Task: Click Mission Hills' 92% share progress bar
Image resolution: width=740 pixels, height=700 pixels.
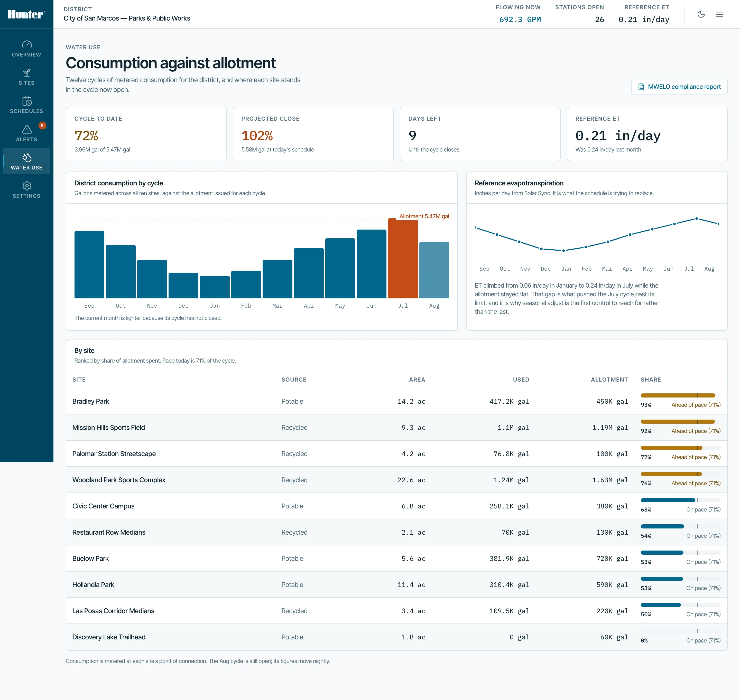Action: 681,422
